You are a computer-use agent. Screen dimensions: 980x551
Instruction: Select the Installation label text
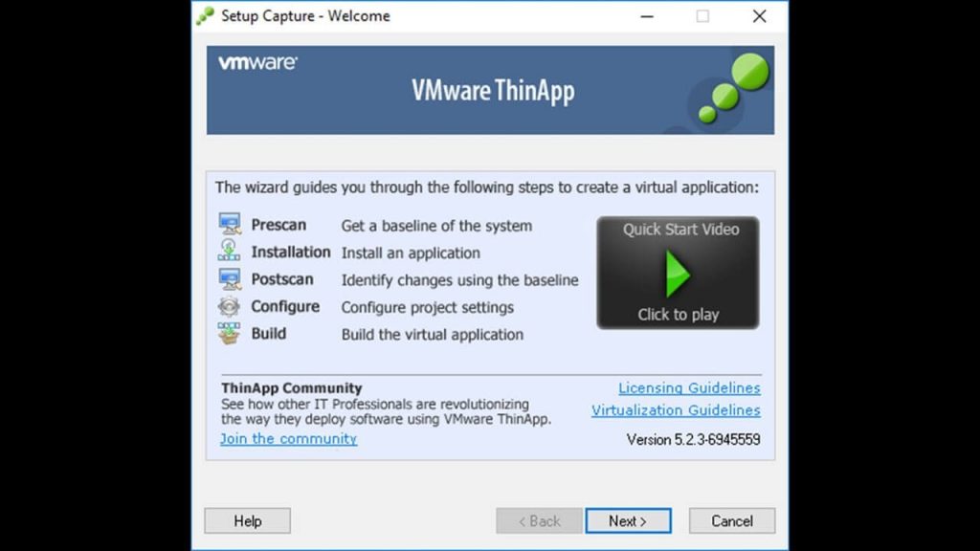[291, 252]
